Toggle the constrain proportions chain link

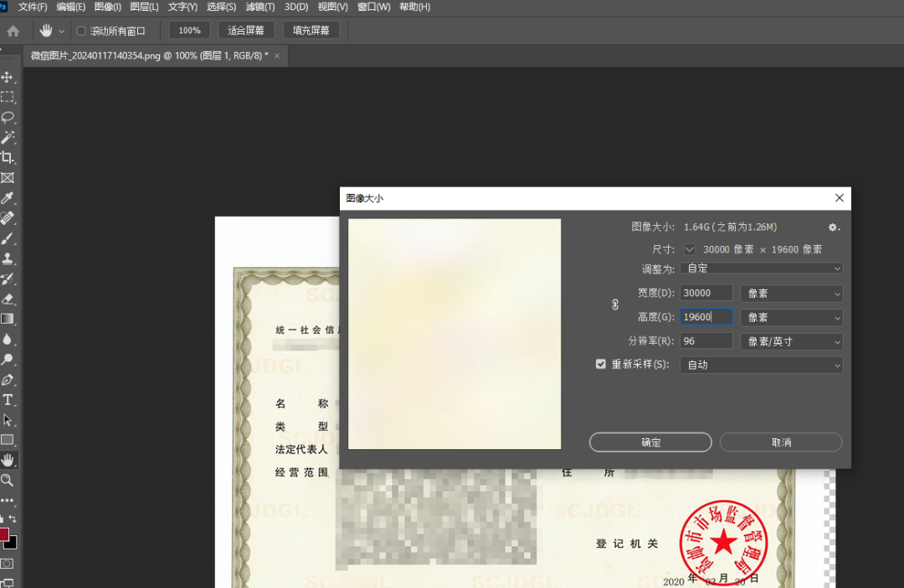point(614,305)
